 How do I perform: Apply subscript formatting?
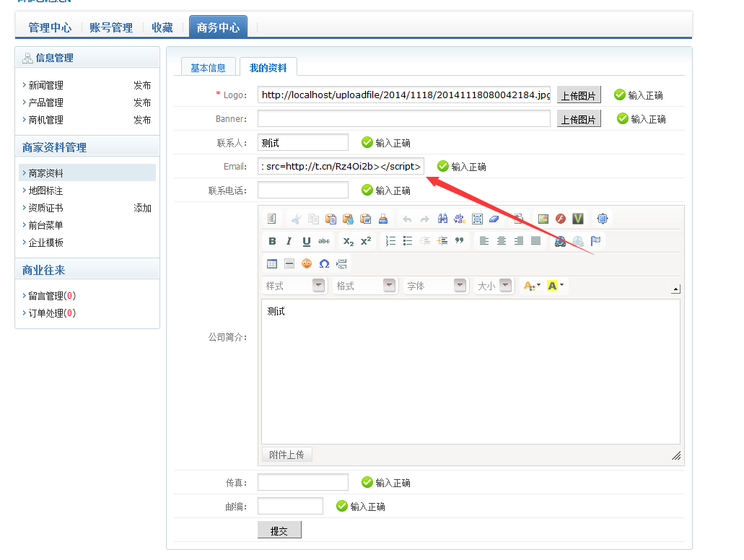click(349, 241)
